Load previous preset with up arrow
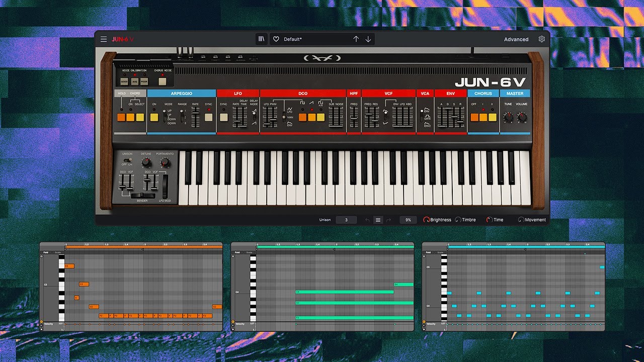 click(x=356, y=39)
